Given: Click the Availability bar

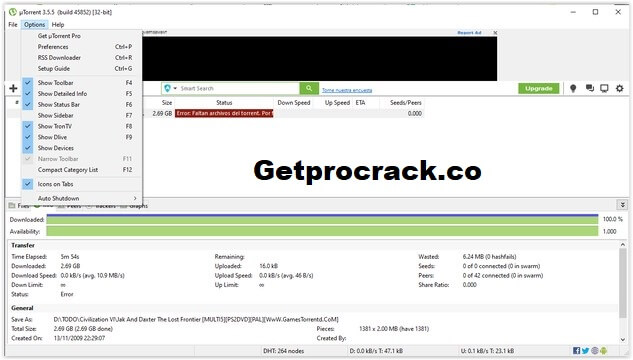Looking at the screenshot, I should coord(322,231).
